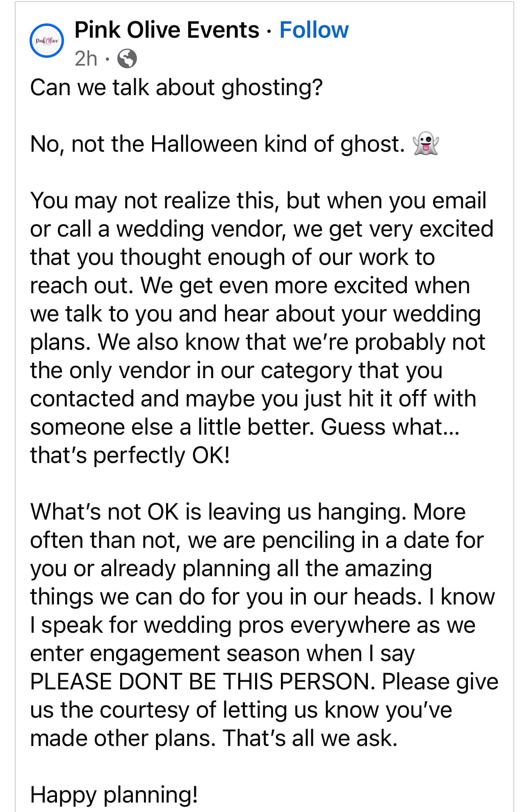Click the closing line "Happy planning!"

point(114,795)
